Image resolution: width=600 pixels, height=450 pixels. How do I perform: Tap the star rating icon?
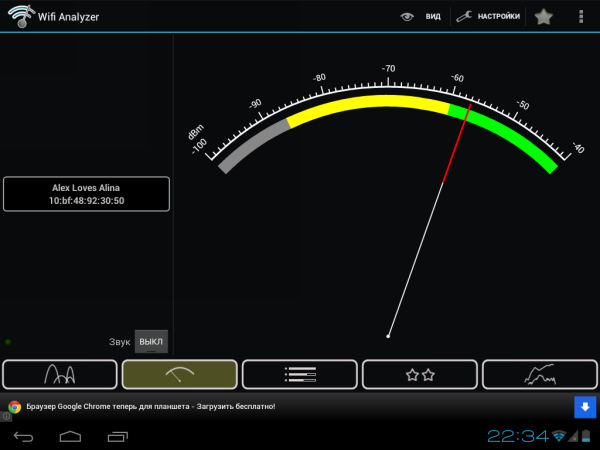543,16
